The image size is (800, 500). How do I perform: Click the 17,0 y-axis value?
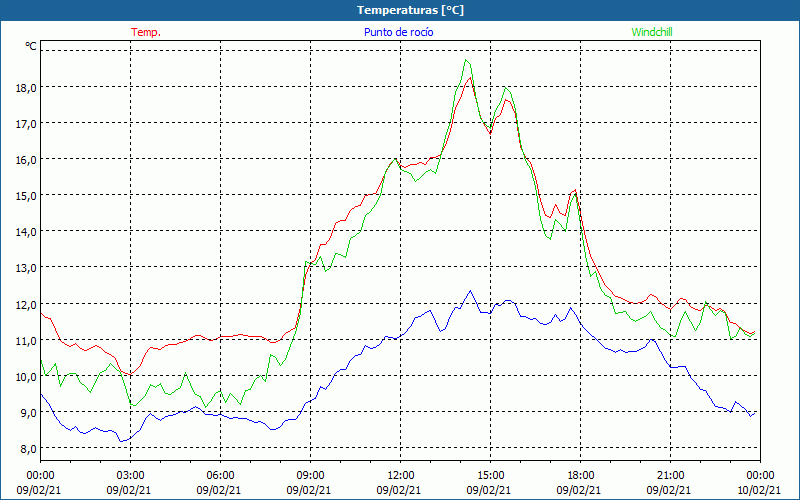[x=27, y=123]
